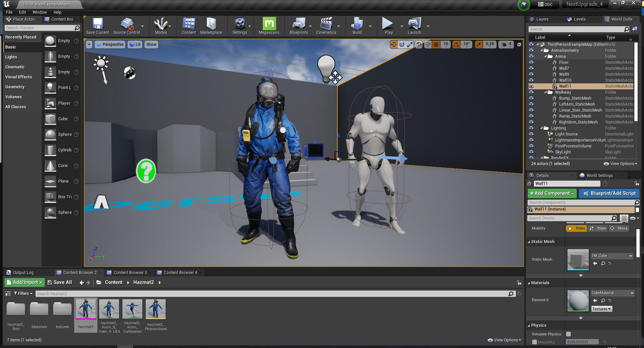Image resolution: width=644 pixels, height=348 pixels.
Task: Open the Help menu
Action: [x=57, y=12]
